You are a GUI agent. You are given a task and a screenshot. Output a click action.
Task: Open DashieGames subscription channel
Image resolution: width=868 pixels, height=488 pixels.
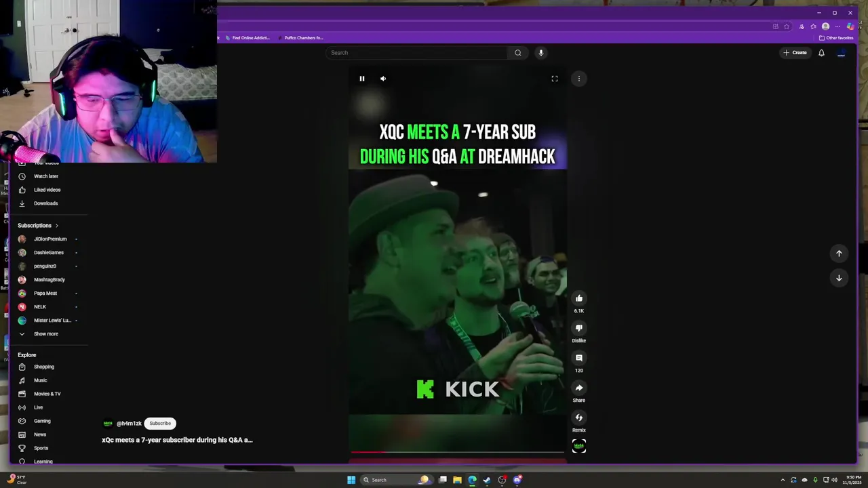coord(49,253)
